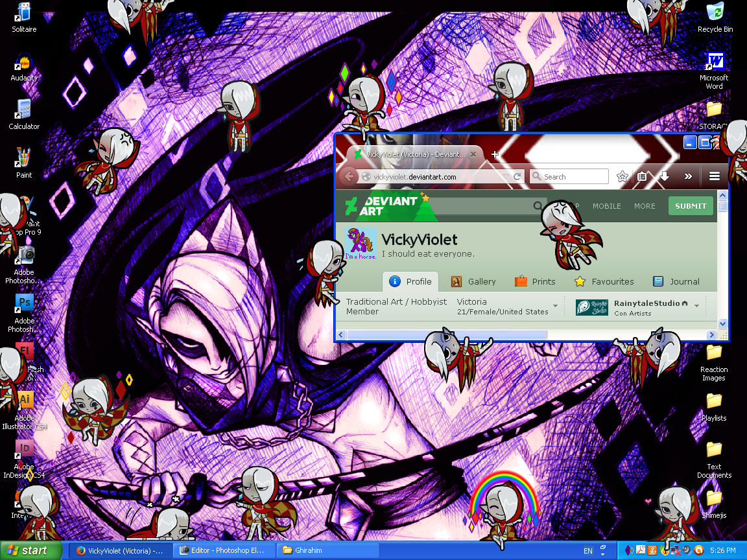Open the Recycle Bin icon
Screen dimensions: 747x560
(x=715, y=17)
